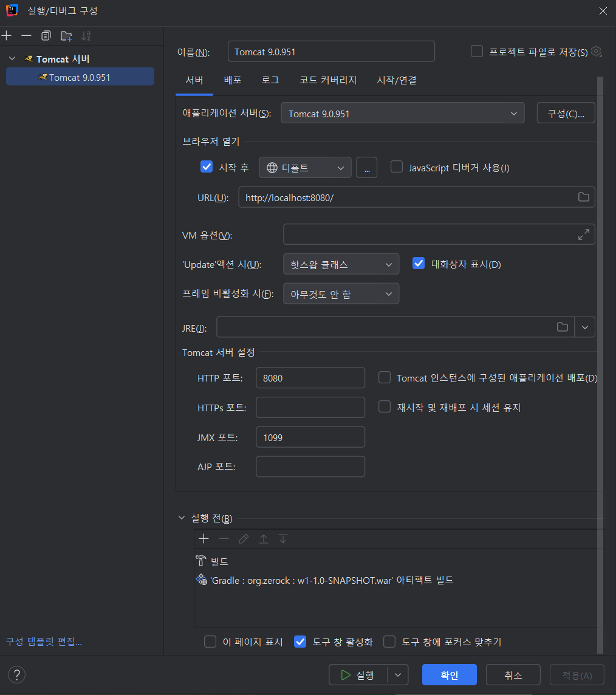
Task: Check the 이 페이지 표시 checkbox
Action: tap(210, 642)
